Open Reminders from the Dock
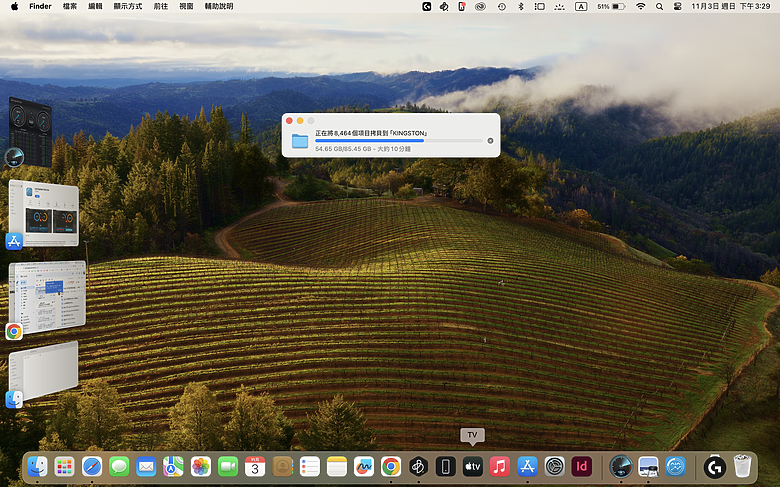 (x=309, y=467)
